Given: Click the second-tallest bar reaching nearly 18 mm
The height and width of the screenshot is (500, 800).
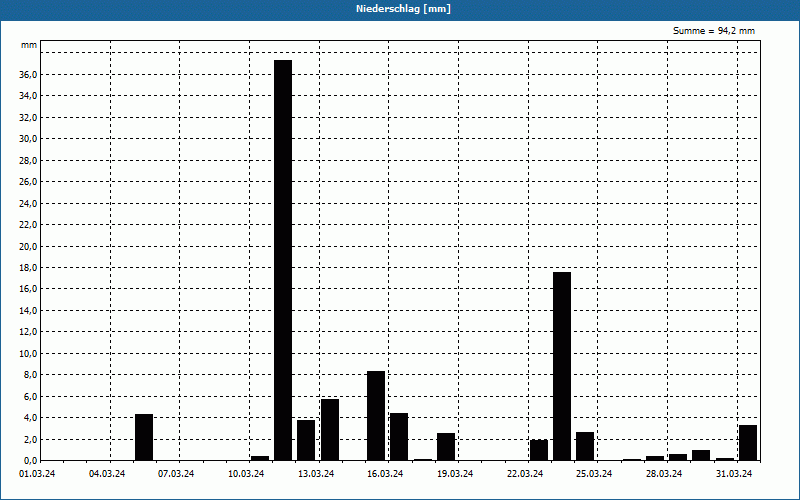Looking at the screenshot, I should (562, 366).
